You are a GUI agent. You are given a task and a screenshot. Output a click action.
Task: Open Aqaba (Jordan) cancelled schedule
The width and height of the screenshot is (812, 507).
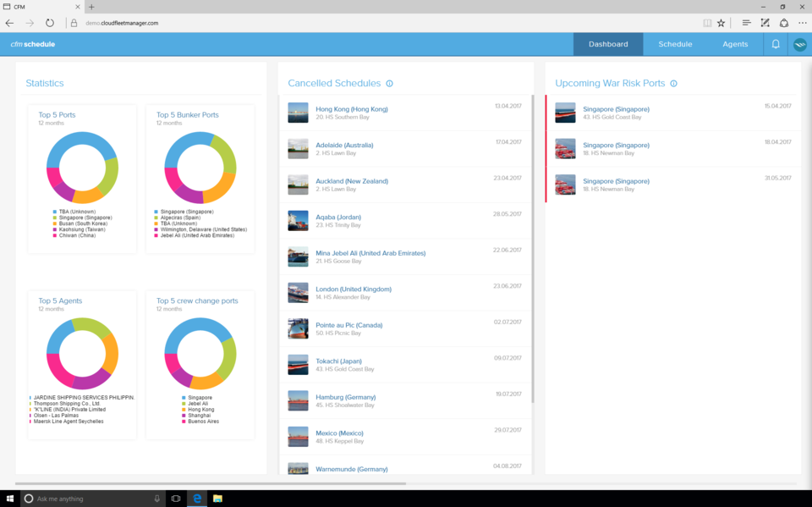[337, 217]
